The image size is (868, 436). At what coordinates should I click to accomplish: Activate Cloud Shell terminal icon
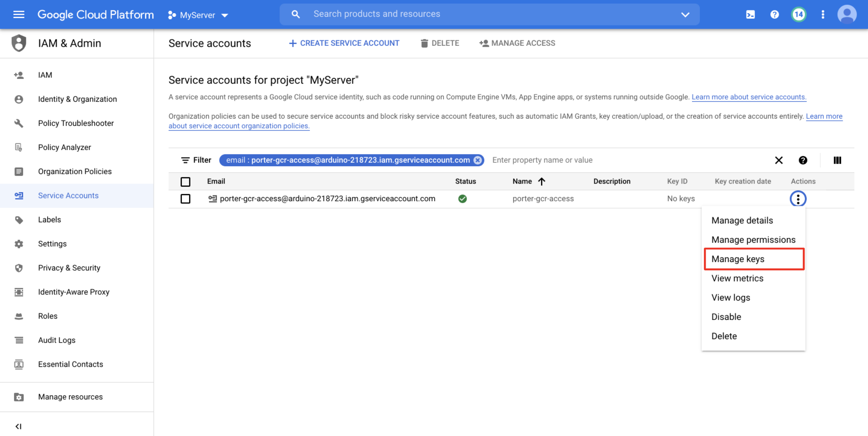coord(751,15)
